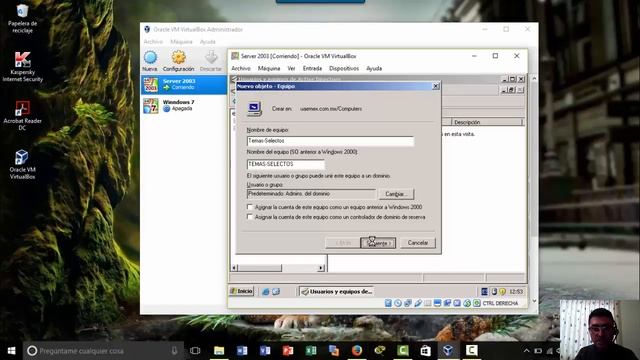Check the equipo anterior a Windows 2000 checkbox
This screenshot has width=640, height=360.
250,207
